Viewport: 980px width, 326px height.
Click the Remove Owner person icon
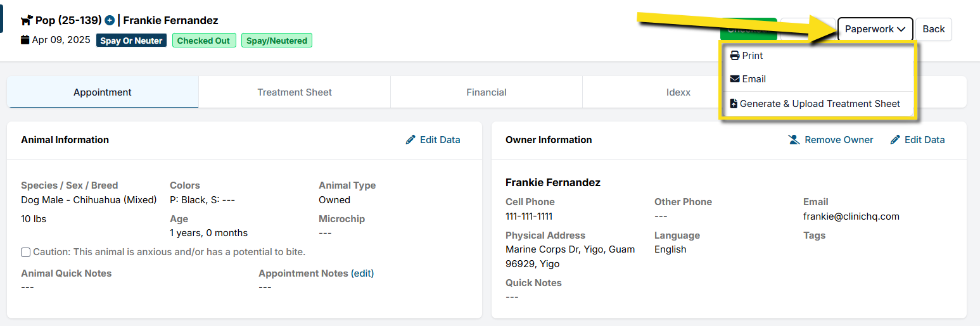pos(794,140)
